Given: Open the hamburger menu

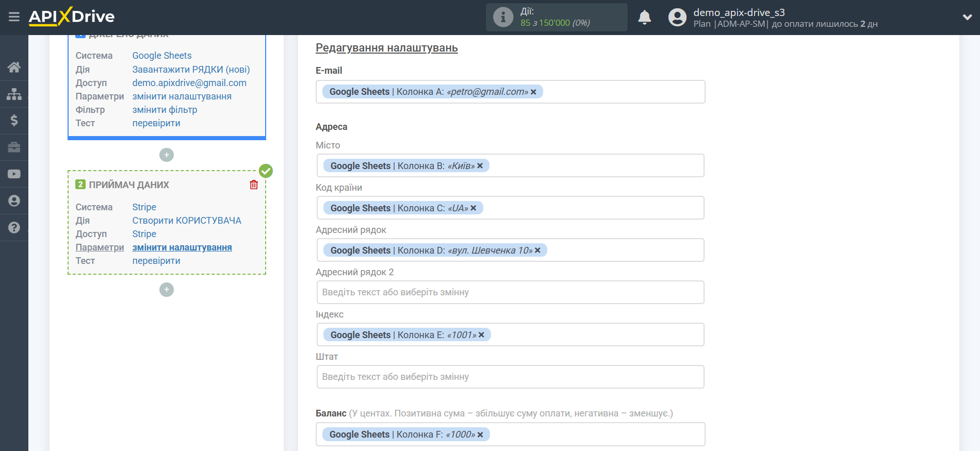Looking at the screenshot, I should 14,17.
